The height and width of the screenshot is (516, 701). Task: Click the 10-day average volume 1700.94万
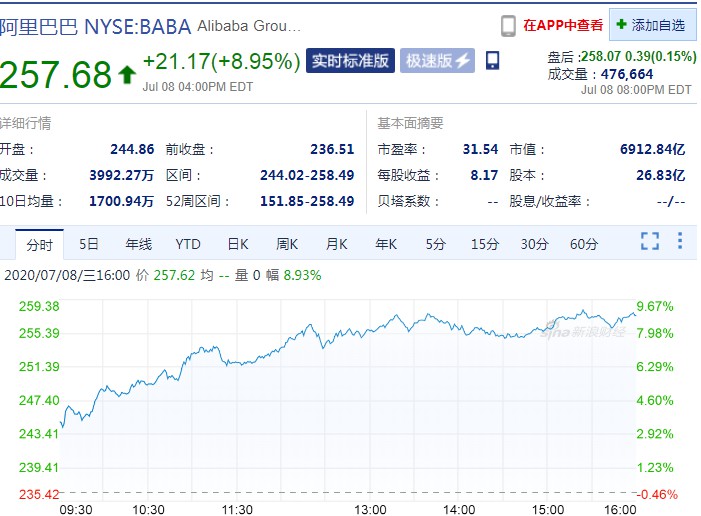pos(122,201)
